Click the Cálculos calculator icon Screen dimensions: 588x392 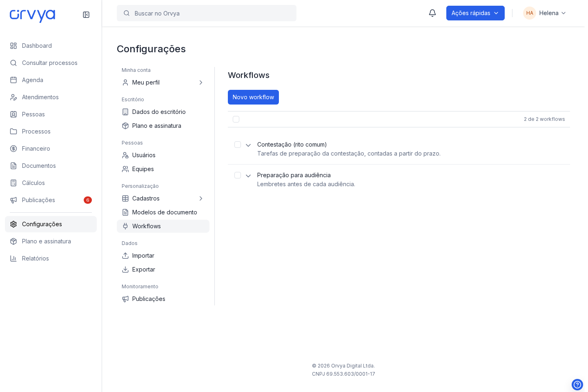point(13,183)
